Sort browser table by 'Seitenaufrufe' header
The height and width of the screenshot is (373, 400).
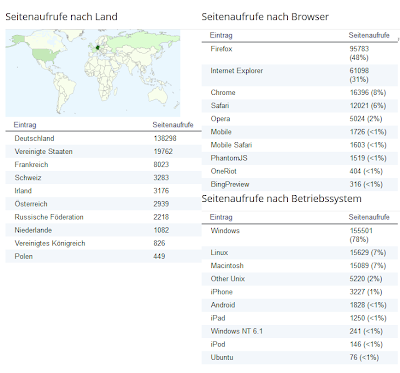(369, 35)
